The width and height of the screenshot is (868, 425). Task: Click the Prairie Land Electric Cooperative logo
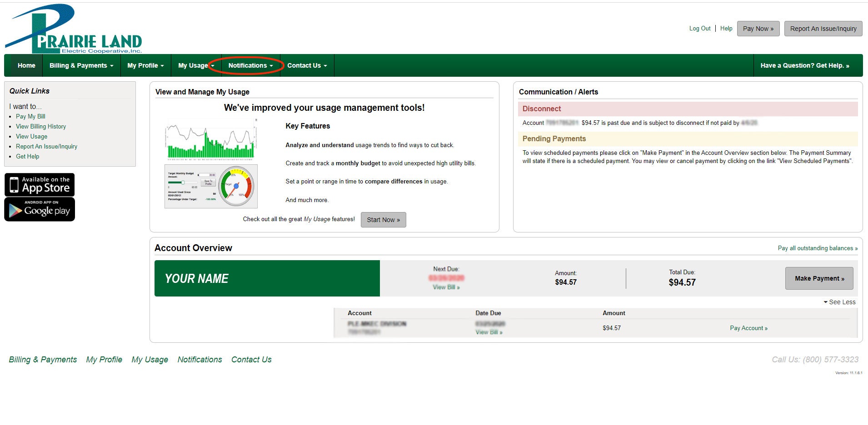(74, 29)
